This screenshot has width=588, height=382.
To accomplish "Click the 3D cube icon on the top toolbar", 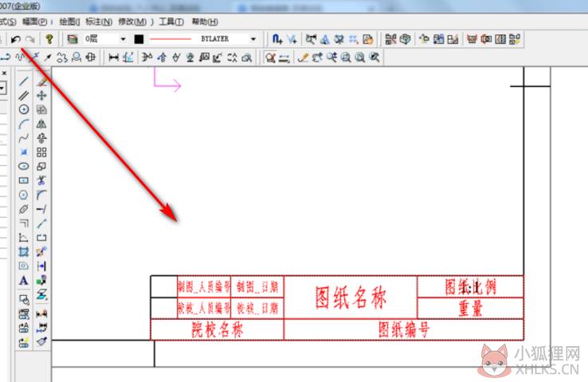I will 405,38.
